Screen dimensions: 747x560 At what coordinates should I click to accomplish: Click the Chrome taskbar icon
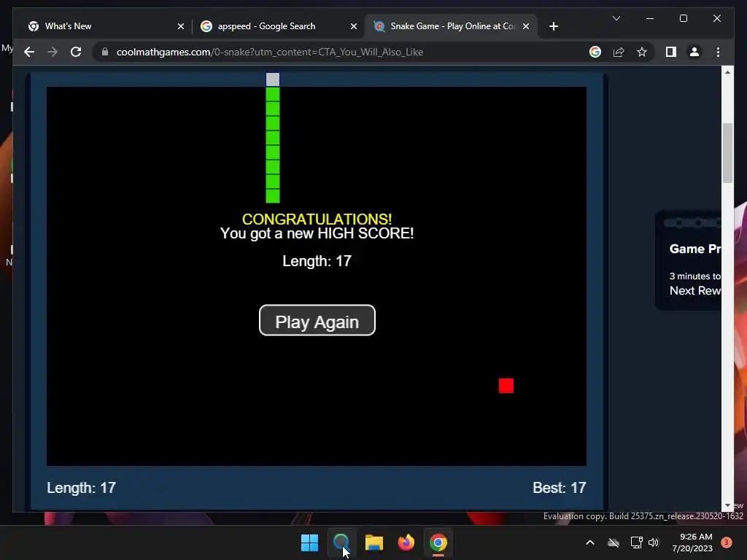(438, 542)
